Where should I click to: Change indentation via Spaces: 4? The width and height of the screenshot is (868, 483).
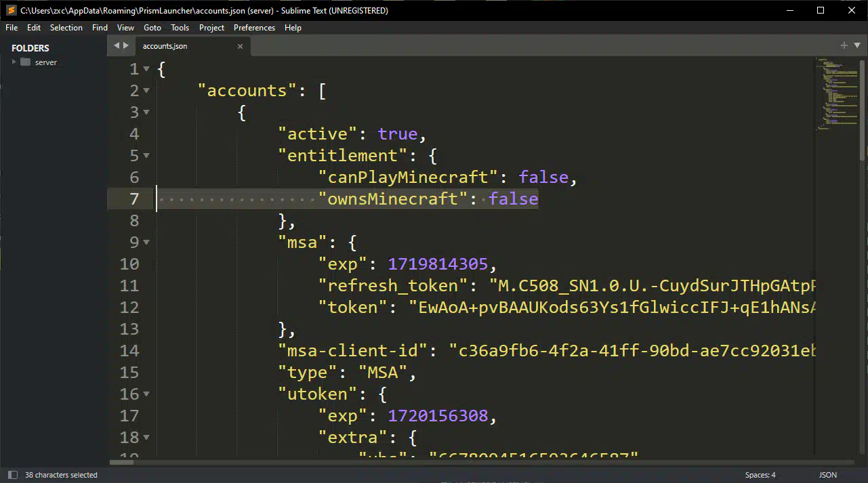(x=760, y=475)
